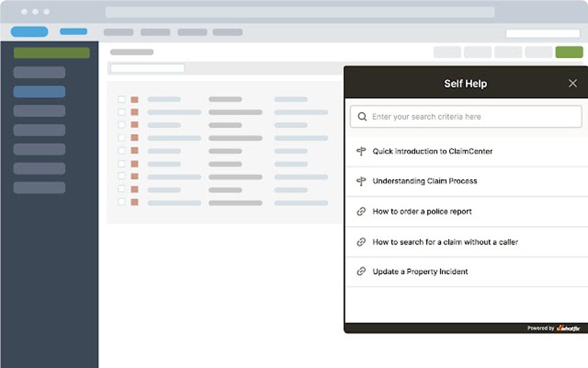Image resolution: width=588 pixels, height=368 pixels.
Task: Open the Understanding Claim Process guide
Action: (424, 181)
